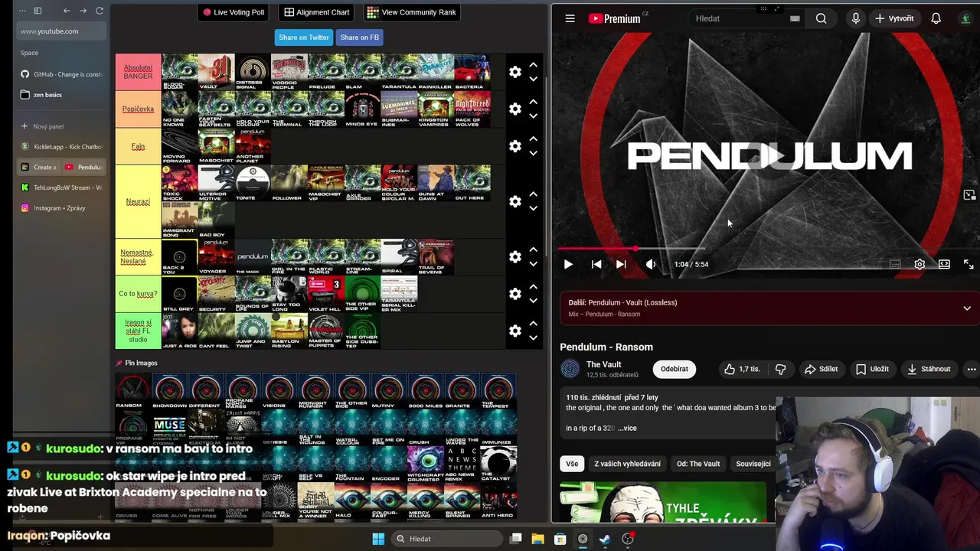The width and height of the screenshot is (980, 551).
Task: Toggle video subtitles button
Action: pyautogui.click(x=895, y=264)
